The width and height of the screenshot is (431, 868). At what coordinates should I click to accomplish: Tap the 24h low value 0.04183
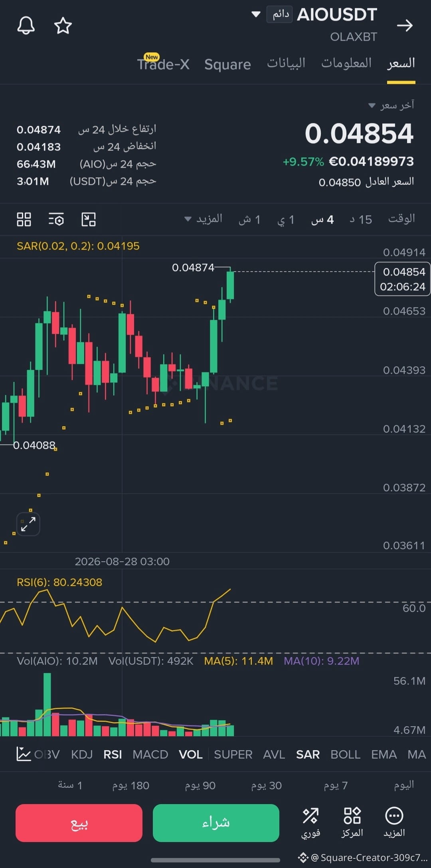tap(39, 147)
